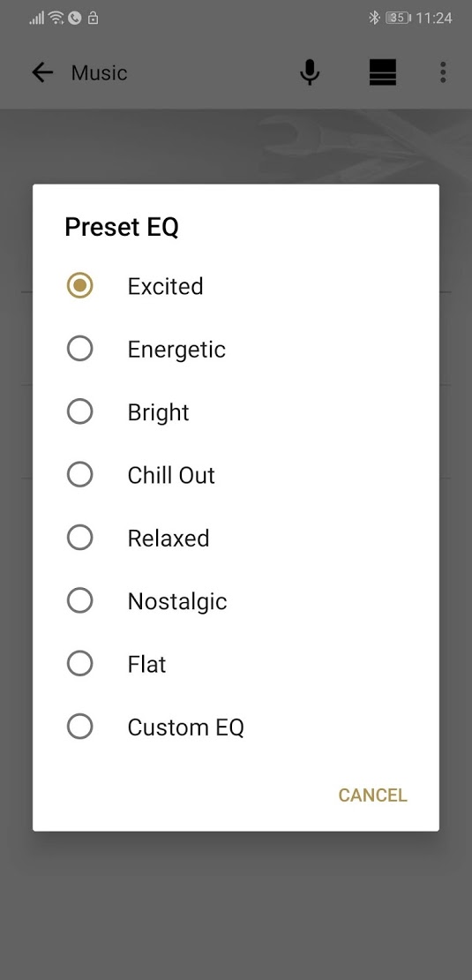Screen dimensions: 472x980
Task: Tap the Preset EQ dialog heading
Action: point(122,227)
